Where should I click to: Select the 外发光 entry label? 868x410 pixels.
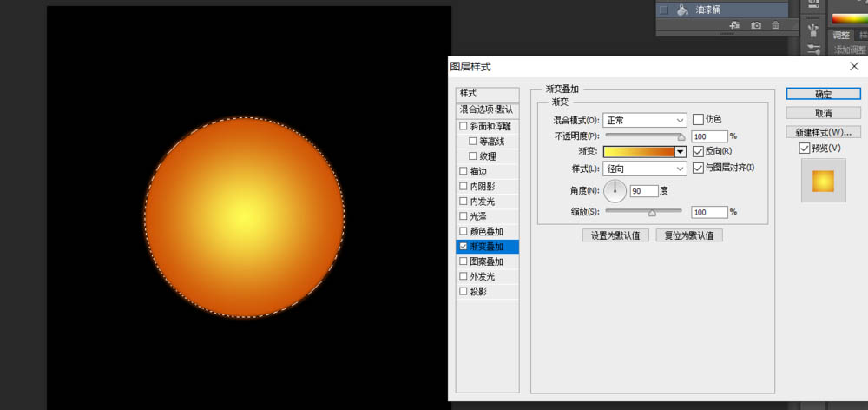click(482, 276)
